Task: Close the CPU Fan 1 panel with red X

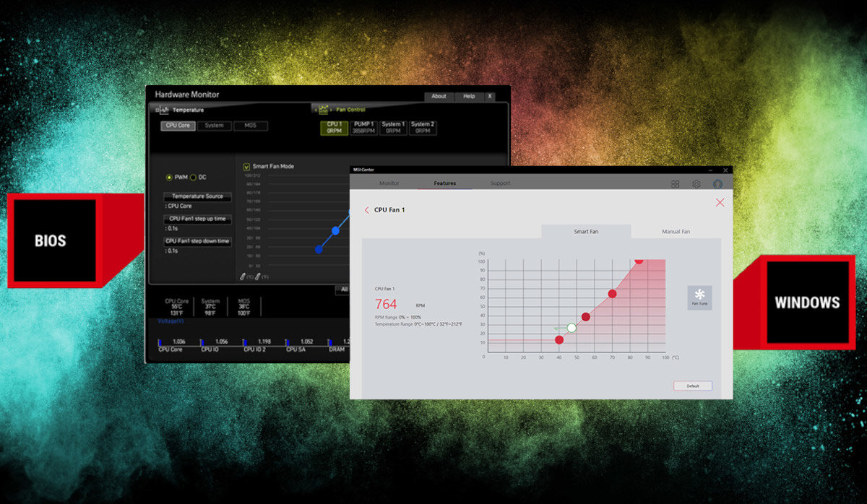Action: (x=720, y=202)
